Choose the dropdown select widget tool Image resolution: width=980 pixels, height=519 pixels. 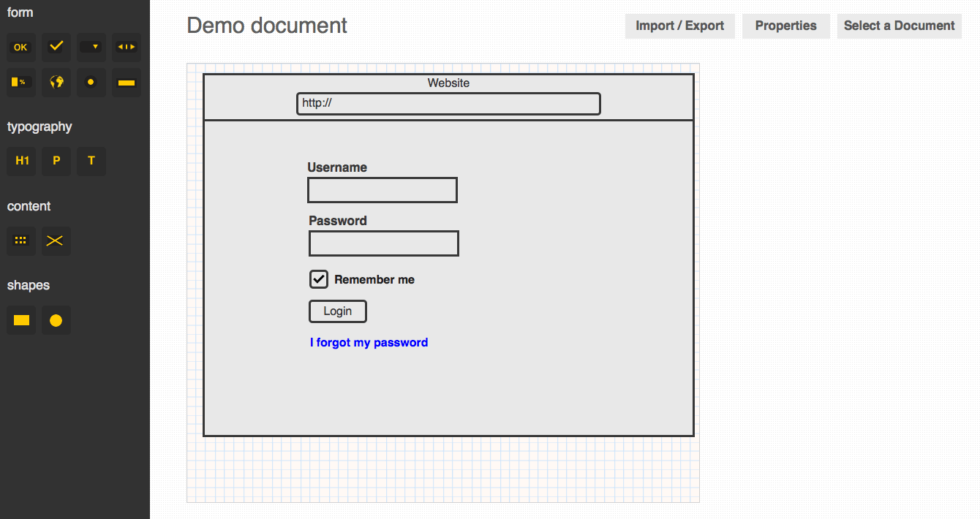point(91,48)
